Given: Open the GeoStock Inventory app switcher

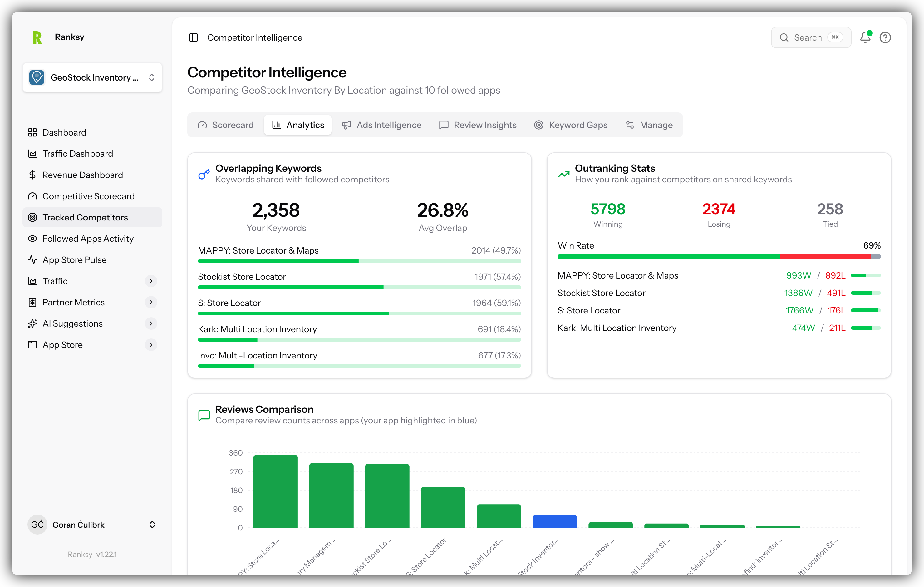Looking at the screenshot, I should click(x=92, y=77).
